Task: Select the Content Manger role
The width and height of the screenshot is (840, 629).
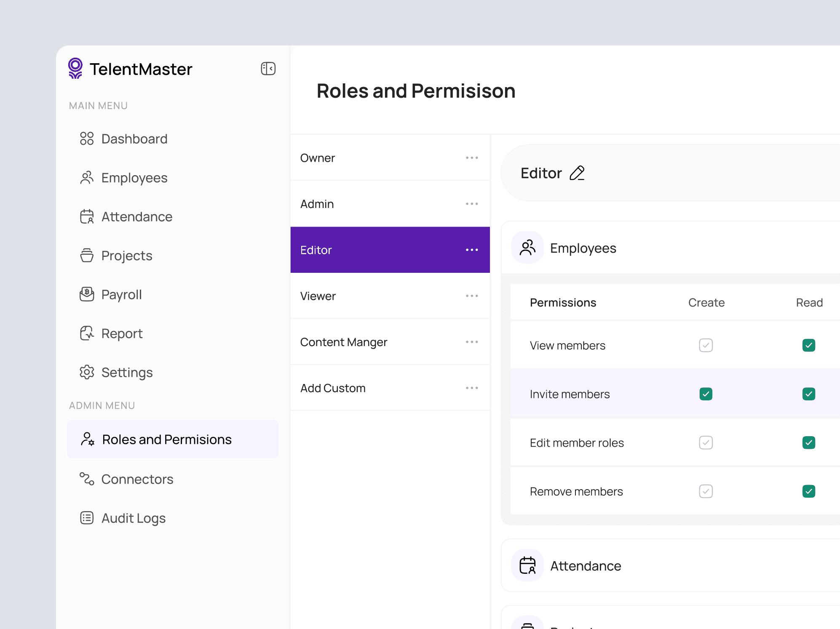Action: point(390,342)
